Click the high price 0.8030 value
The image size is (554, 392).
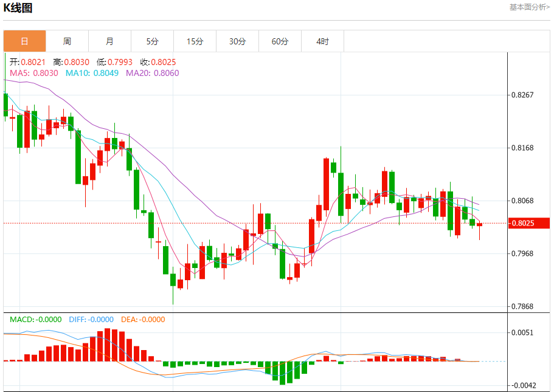coord(77,62)
